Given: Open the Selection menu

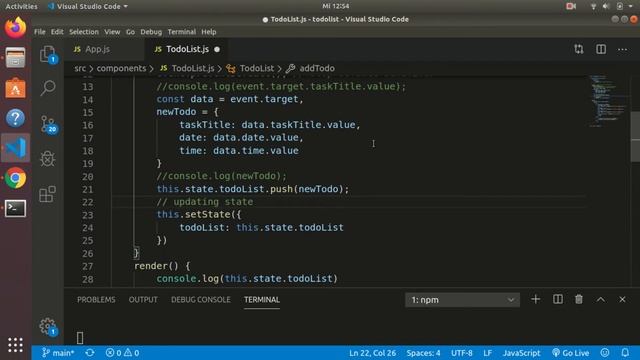Looking at the screenshot, I should 84,32.
